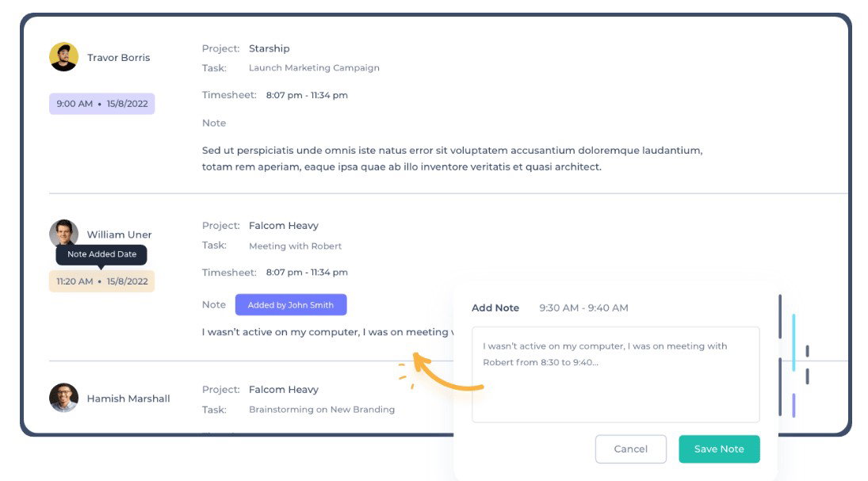The height and width of the screenshot is (481, 868).
Task: Click the 9:30 AM - 9:40 AM time range
Action: click(x=583, y=307)
